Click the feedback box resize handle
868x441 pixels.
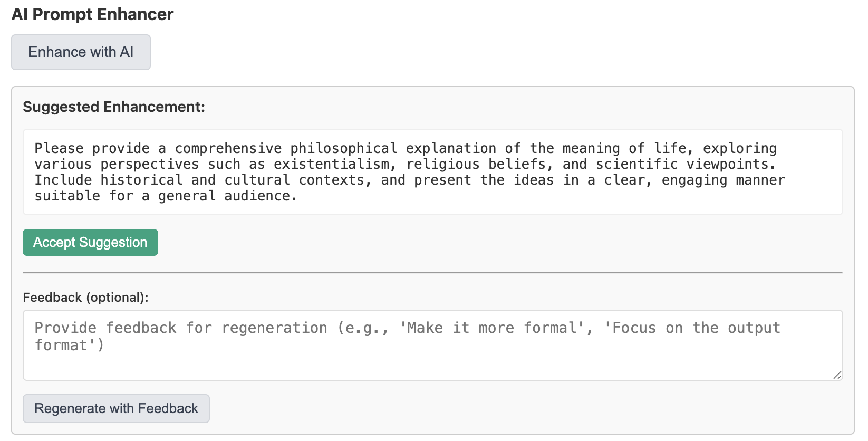coord(837,375)
